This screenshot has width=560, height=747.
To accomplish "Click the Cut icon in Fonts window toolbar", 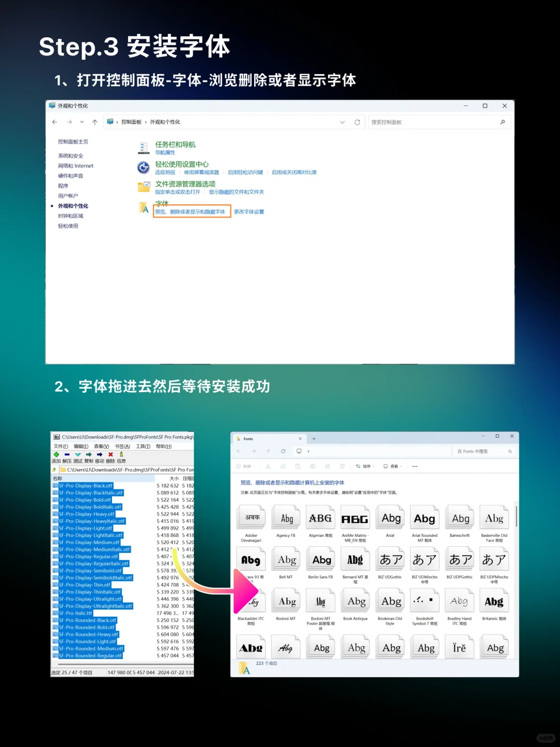I will pyautogui.click(x=268, y=466).
